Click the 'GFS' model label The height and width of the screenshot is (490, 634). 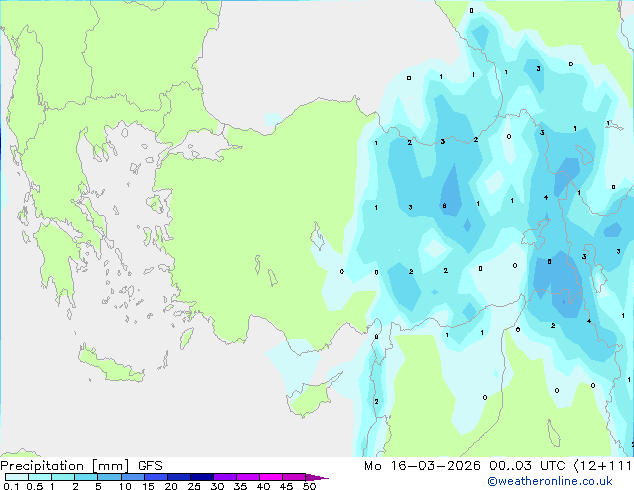[150, 466]
